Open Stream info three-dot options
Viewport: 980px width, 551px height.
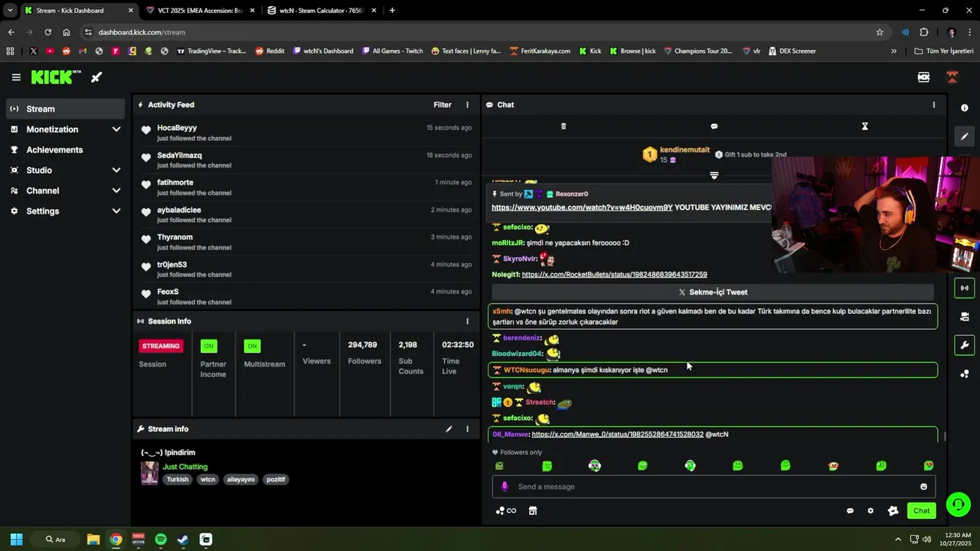467,429
